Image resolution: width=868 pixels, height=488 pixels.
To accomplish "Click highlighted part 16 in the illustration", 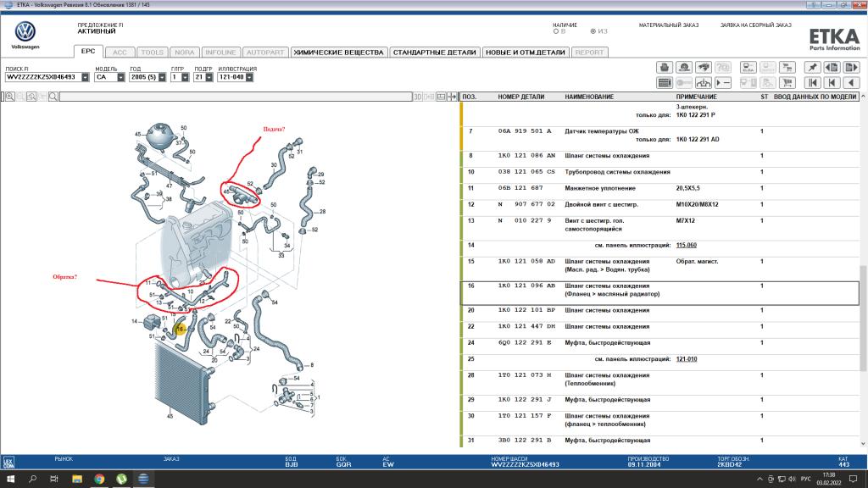I will pyautogui.click(x=180, y=330).
